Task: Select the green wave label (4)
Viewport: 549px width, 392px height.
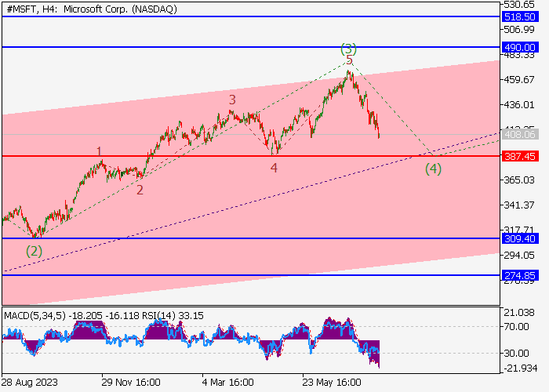Action: pyautogui.click(x=433, y=169)
